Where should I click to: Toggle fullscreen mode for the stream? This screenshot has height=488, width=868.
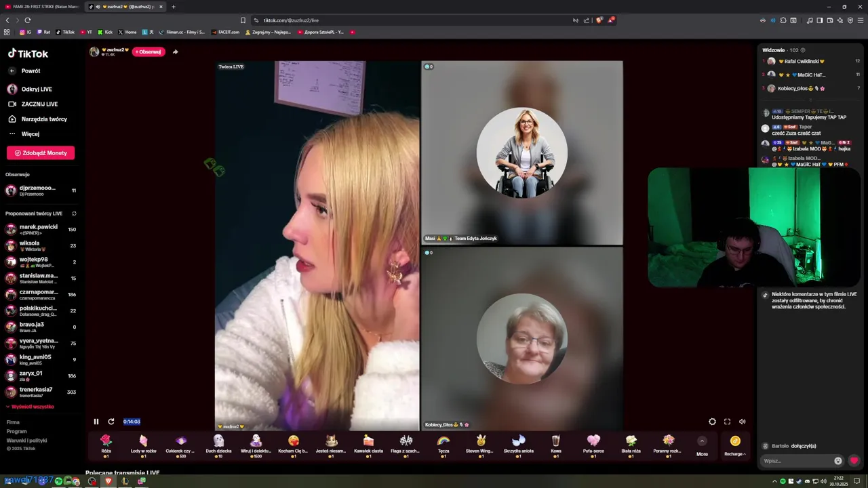click(727, 422)
